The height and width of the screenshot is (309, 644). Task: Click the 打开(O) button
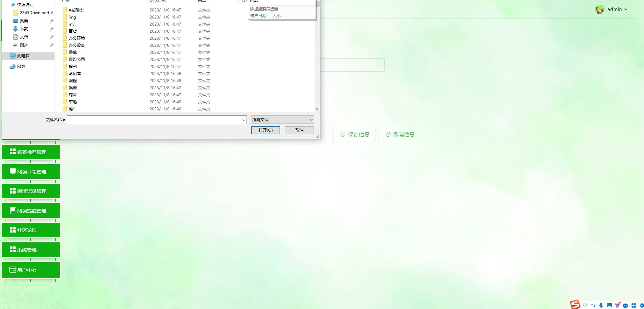click(265, 130)
